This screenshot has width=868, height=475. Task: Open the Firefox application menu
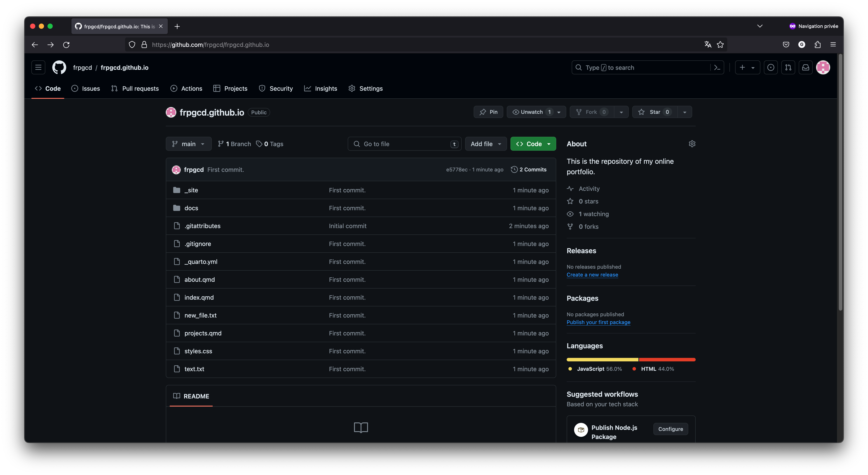833,44
